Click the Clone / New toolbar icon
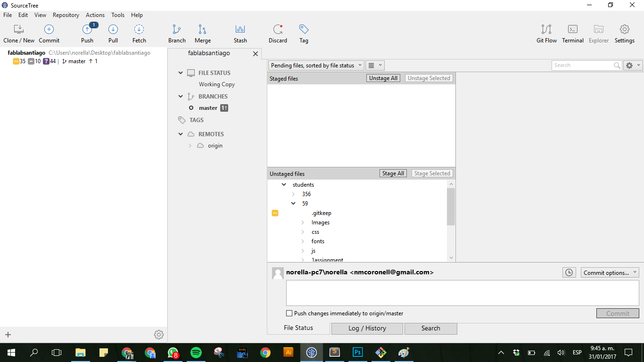644x362 pixels. click(x=19, y=30)
